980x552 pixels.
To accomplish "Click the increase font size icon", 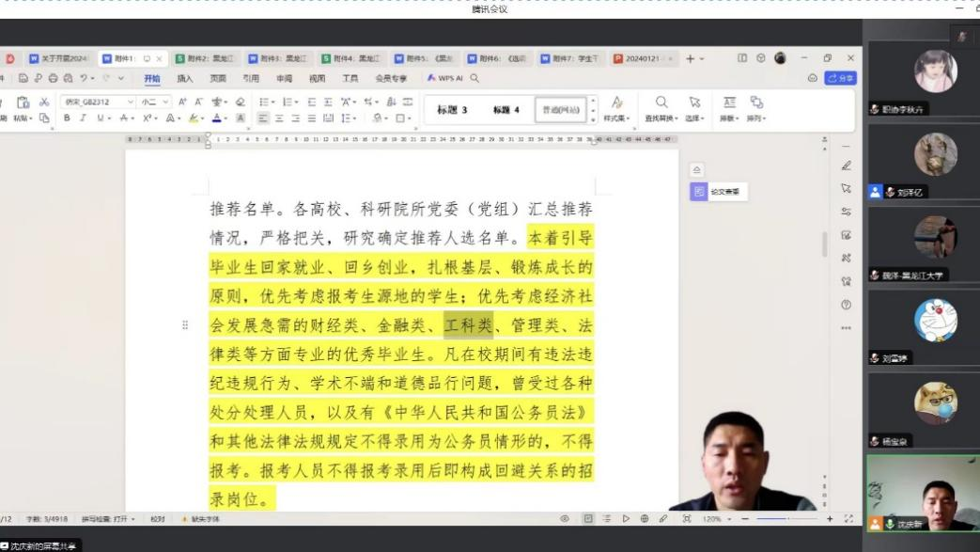I will point(183,102).
